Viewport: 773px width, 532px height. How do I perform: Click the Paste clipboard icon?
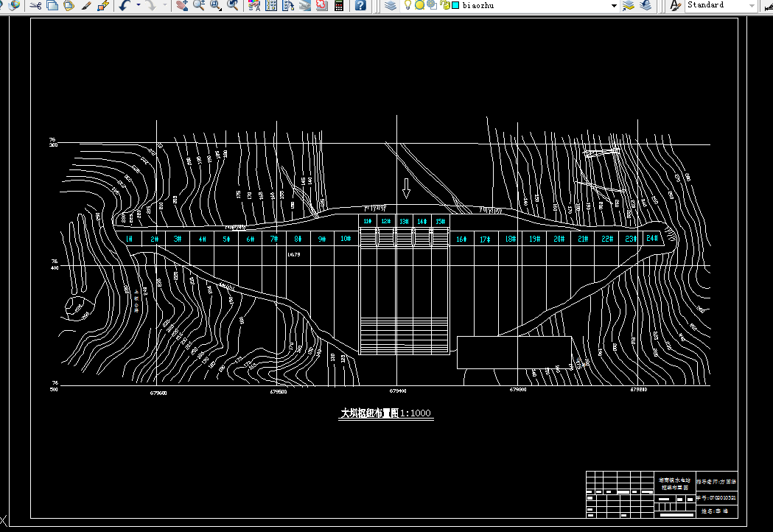pos(69,5)
